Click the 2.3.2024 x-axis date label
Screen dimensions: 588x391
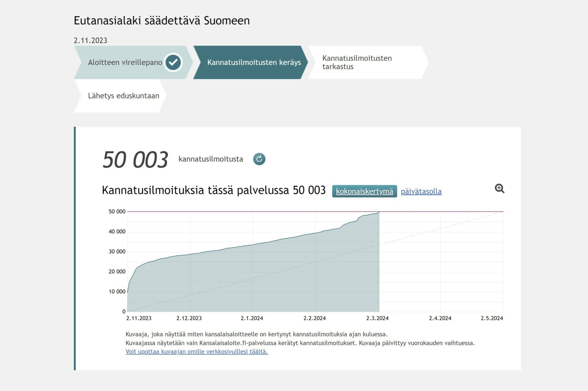(x=377, y=318)
